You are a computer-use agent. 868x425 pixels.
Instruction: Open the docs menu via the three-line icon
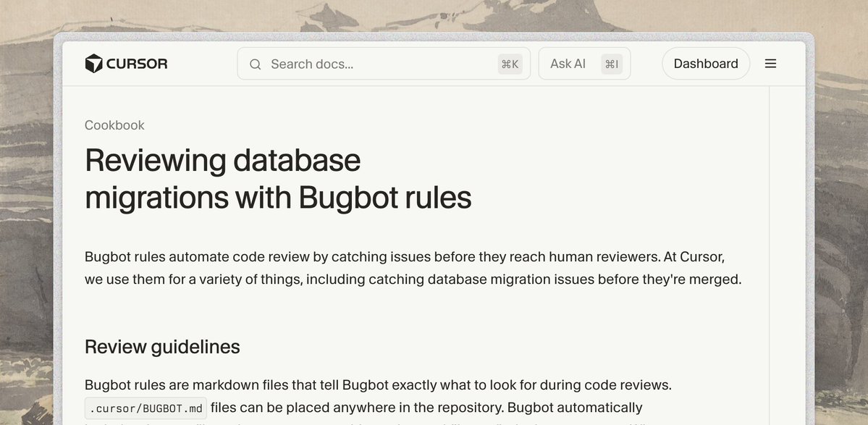[x=770, y=63]
